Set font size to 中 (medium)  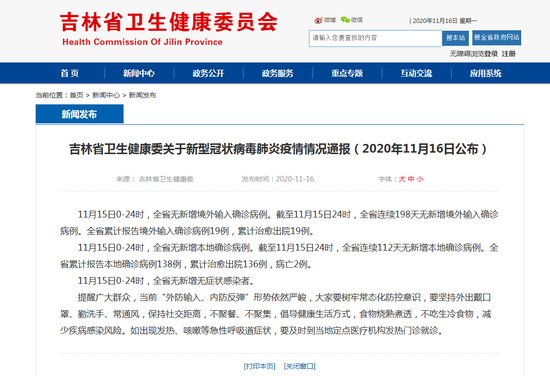[411, 179]
